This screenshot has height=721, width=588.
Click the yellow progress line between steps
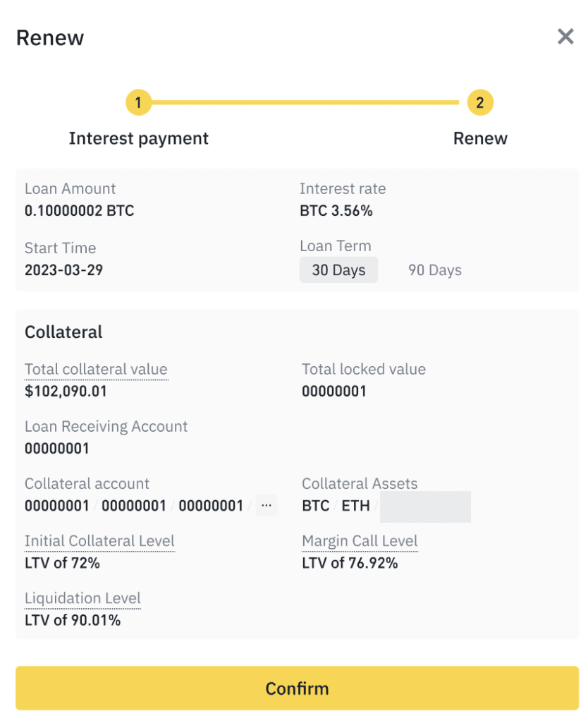[x=309, y=103]
